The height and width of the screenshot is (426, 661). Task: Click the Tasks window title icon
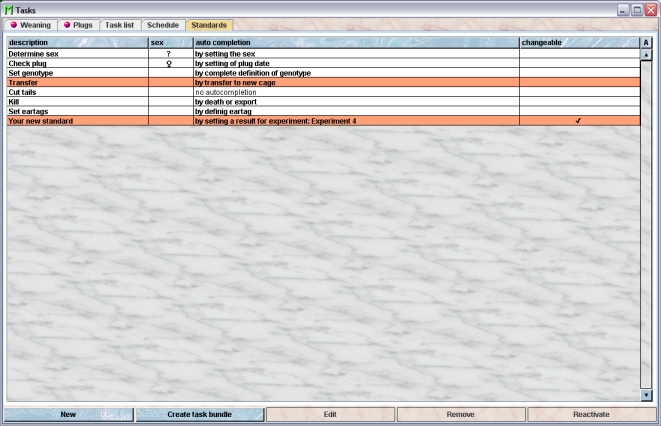pos(8,8)
